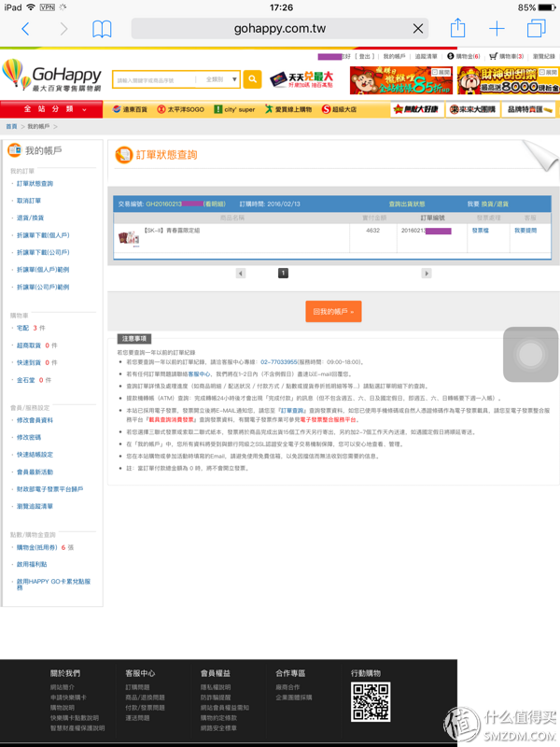Select 折讓單下載(個人戶) in the sidebar

pos(43,235)
